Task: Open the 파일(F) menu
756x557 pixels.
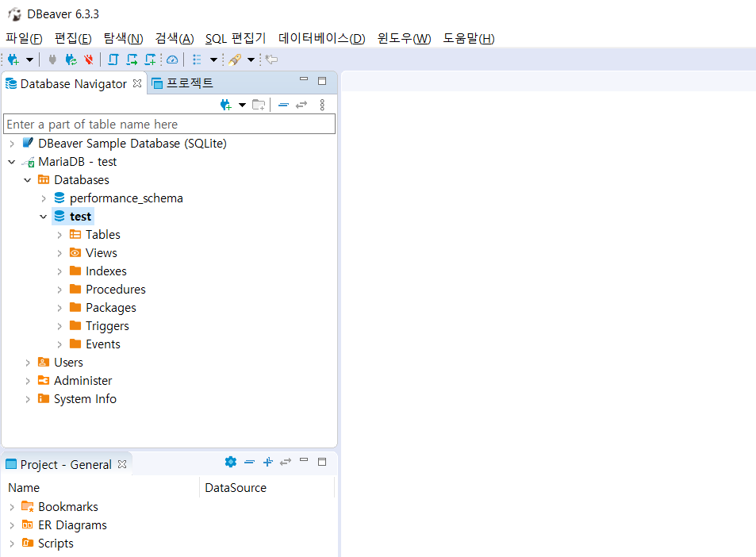Action: (x=24, y=39)
